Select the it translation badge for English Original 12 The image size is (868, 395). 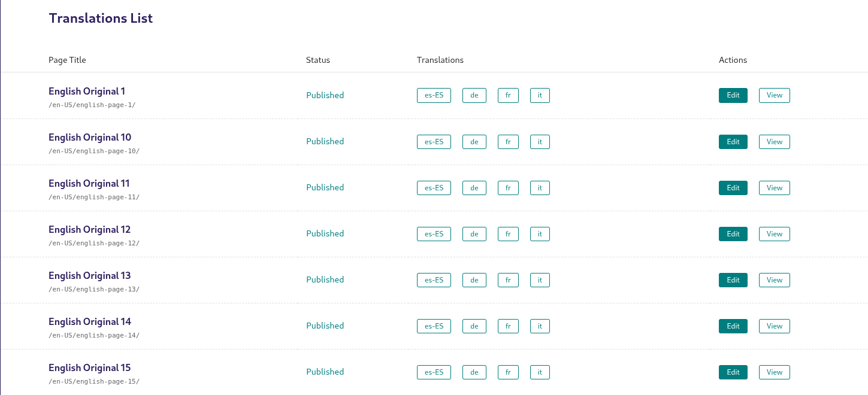(x=539, y=233)
